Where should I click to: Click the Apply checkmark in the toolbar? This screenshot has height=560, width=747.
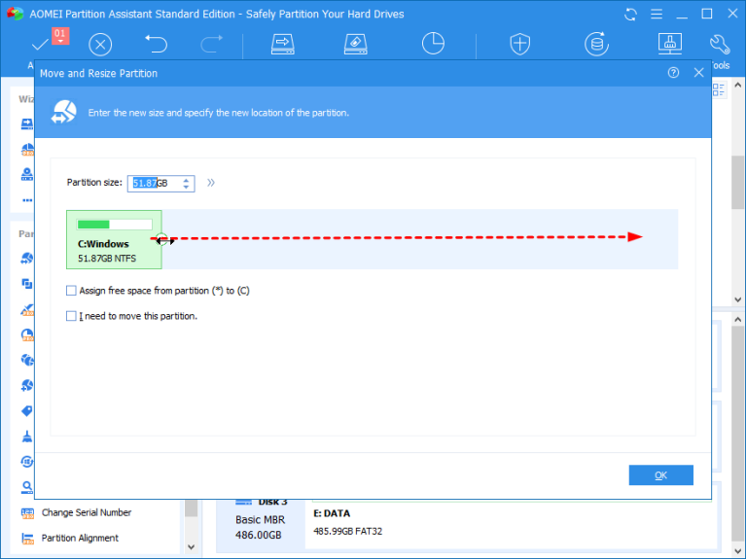[40, 45]
